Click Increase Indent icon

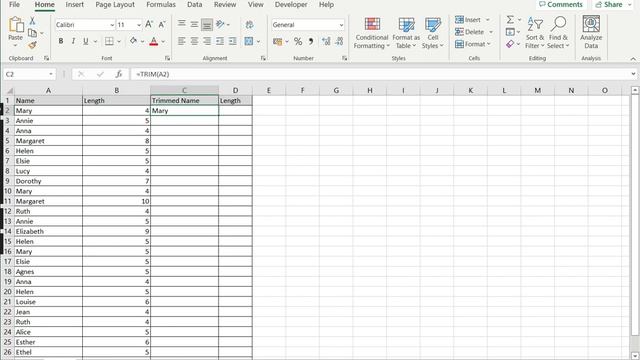[x=233, y=41]
